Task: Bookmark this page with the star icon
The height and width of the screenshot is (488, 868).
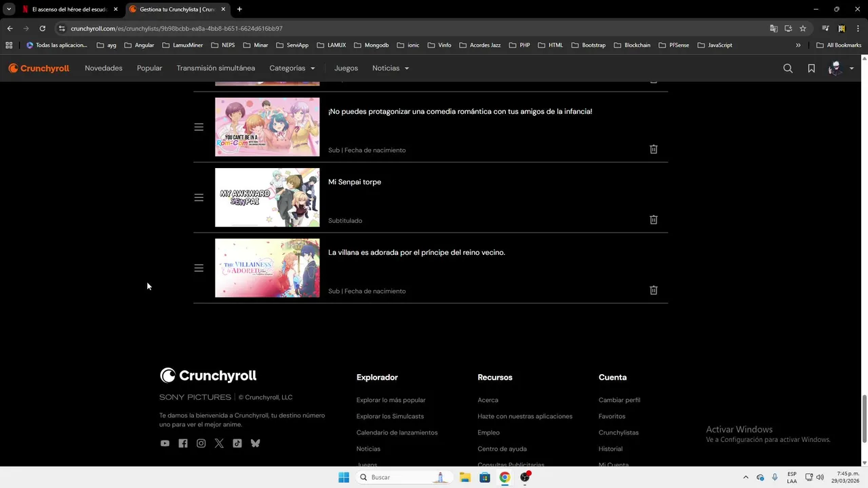Action: [803, 28]
